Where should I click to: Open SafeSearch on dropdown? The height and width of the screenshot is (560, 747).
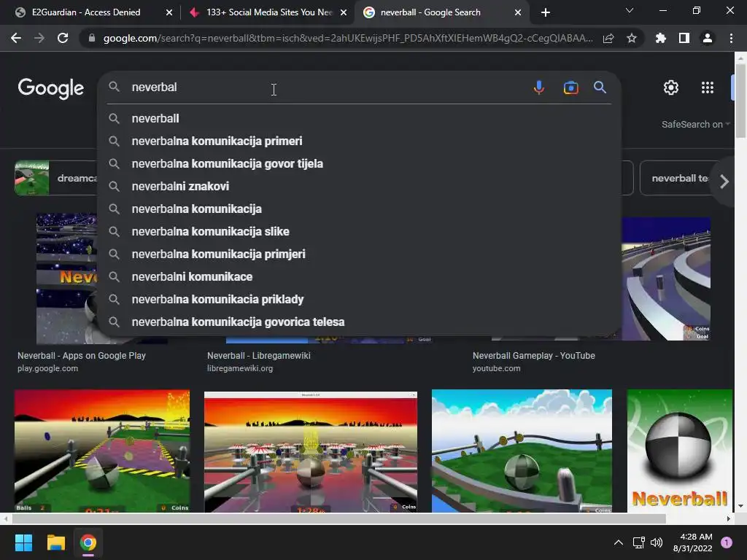click(x=695, y=124)
